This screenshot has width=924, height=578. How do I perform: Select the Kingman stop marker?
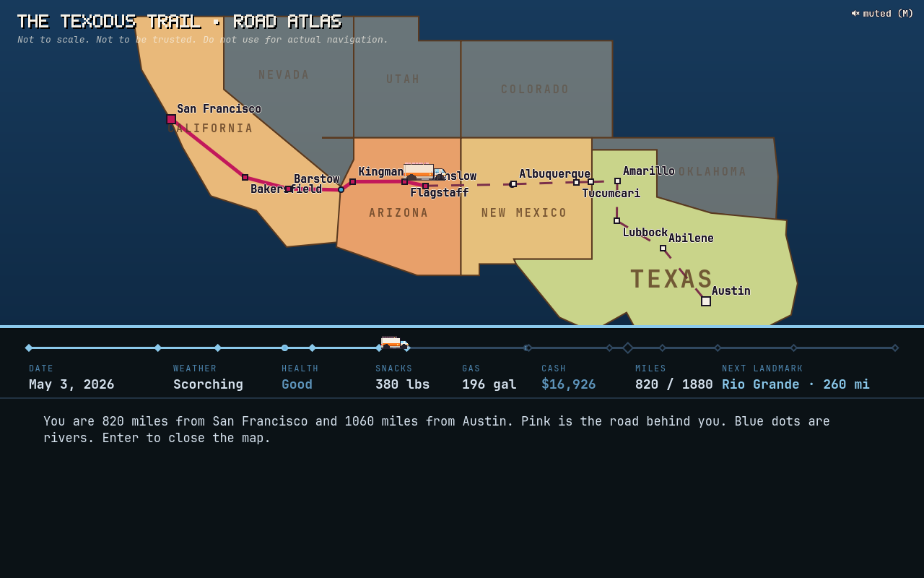(353, 182)
